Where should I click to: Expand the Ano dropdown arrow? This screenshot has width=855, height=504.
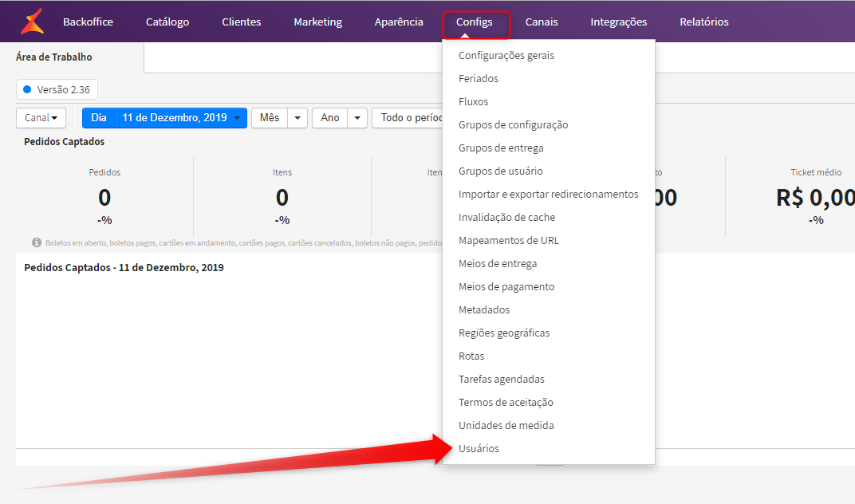coord(357,118)
